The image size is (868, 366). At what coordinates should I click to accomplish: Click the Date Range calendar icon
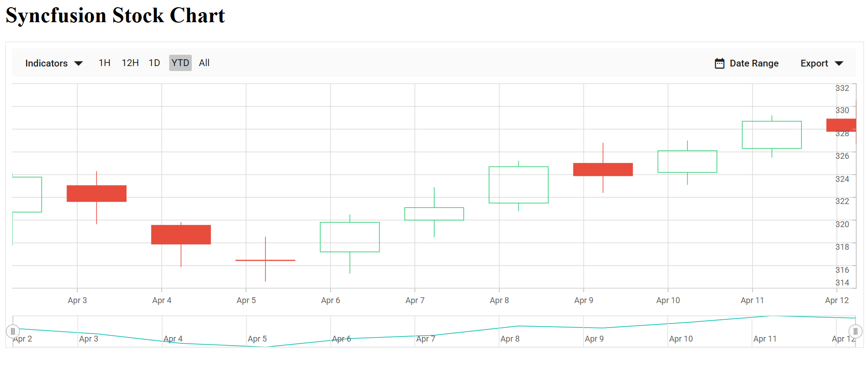pos(720,63)
